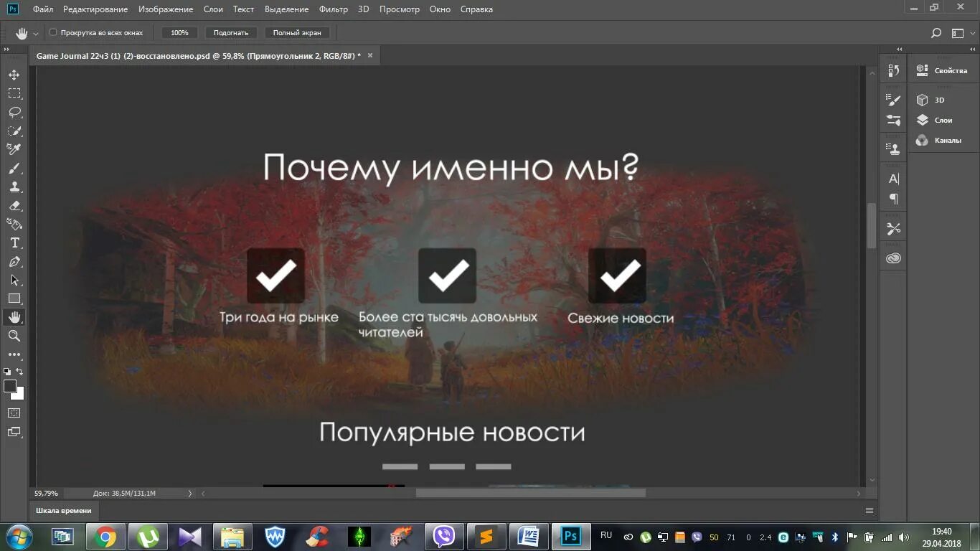
Task: Open the Каналы (Channels) panel
Action: pyautogui.click(x=939, y=141)
